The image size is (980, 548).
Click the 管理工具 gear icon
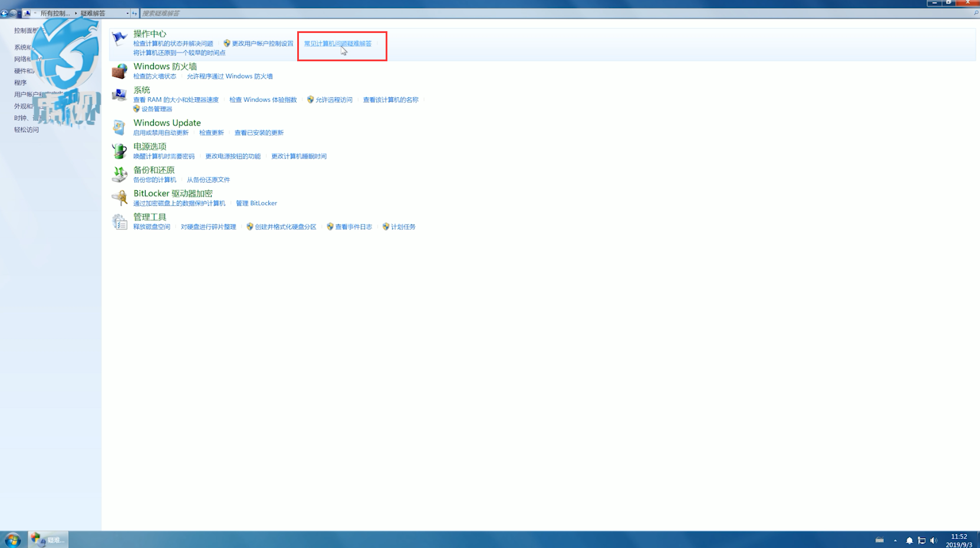click(x=120, y=222)
